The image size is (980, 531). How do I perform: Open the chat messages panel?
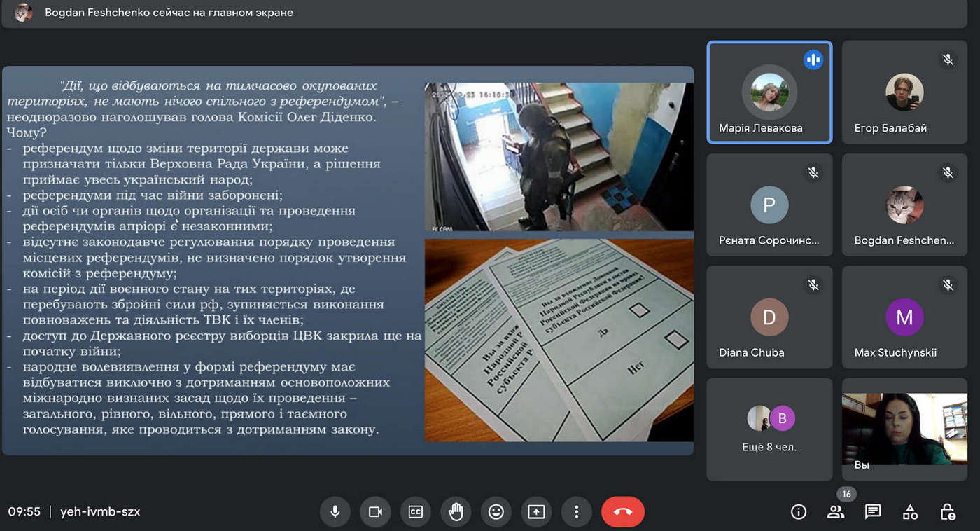[x=873, y=512]
